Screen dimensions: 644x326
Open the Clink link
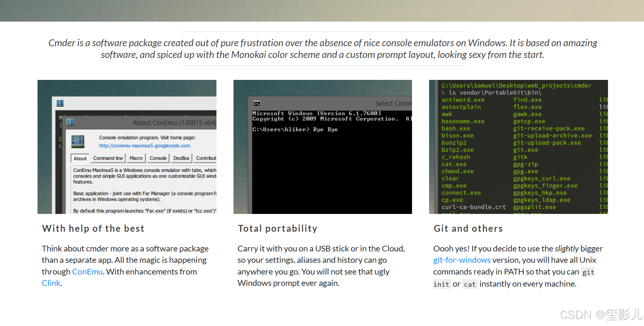51,283
